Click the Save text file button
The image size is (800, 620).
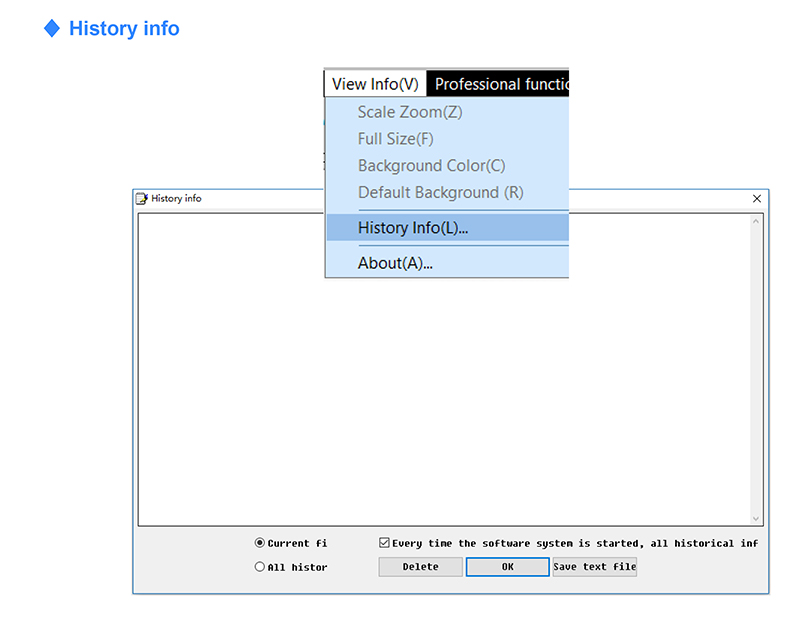595,566
